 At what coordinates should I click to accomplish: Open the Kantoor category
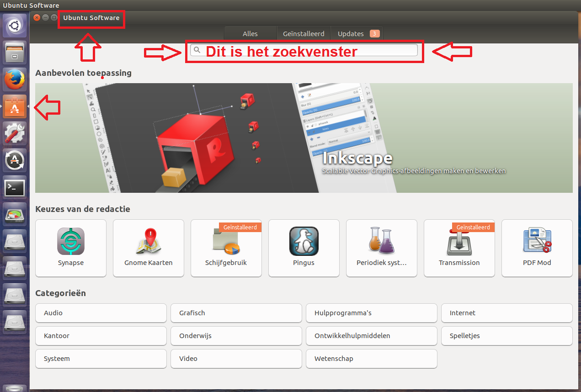pos(101,336)
